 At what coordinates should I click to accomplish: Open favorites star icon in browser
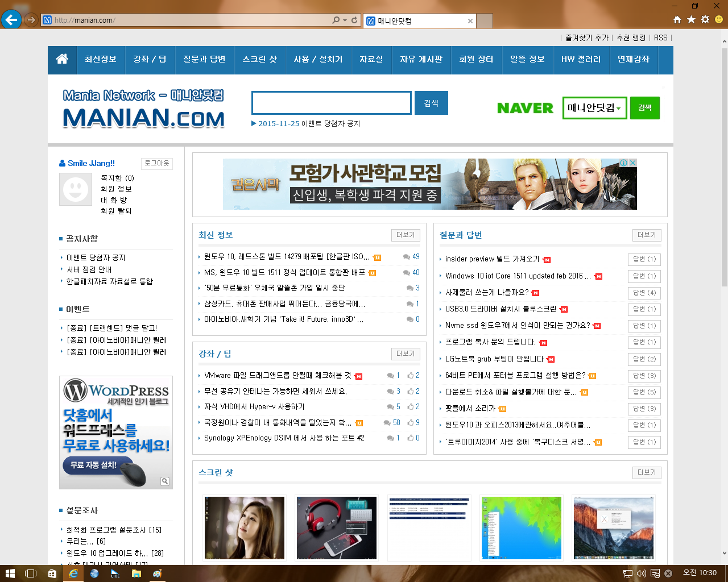691,20
